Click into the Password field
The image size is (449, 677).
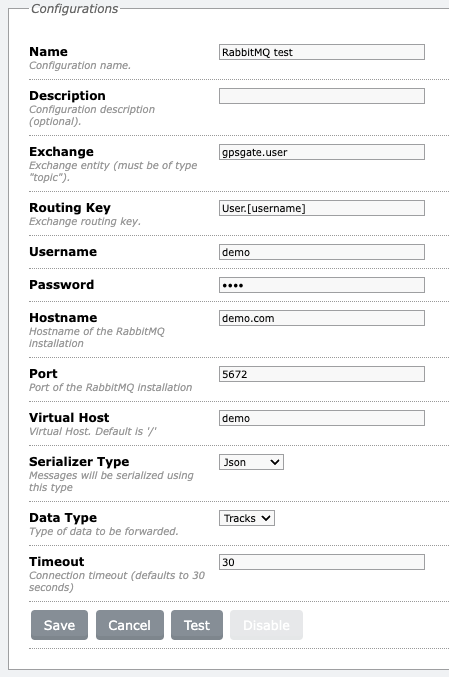pyautogui.click(x=322, y=285)
